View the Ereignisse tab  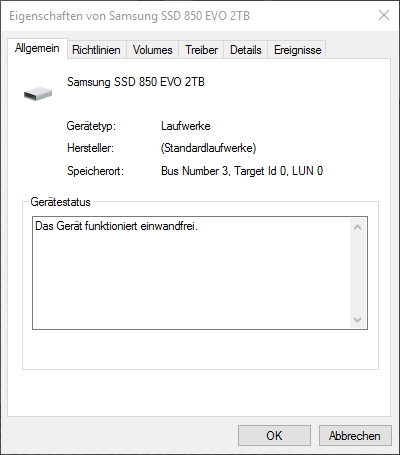(297, 50)
